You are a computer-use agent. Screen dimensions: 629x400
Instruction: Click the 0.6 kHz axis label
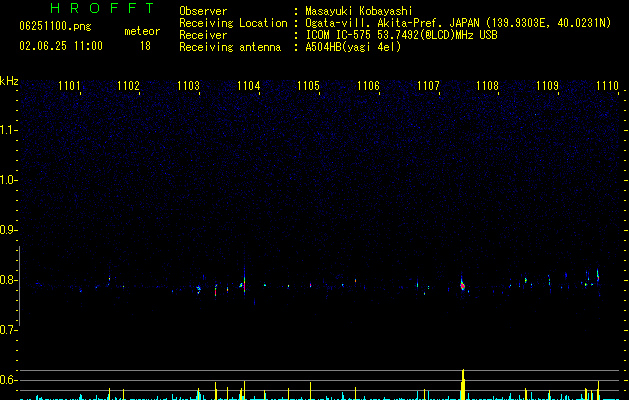click(x=8, y=380)
